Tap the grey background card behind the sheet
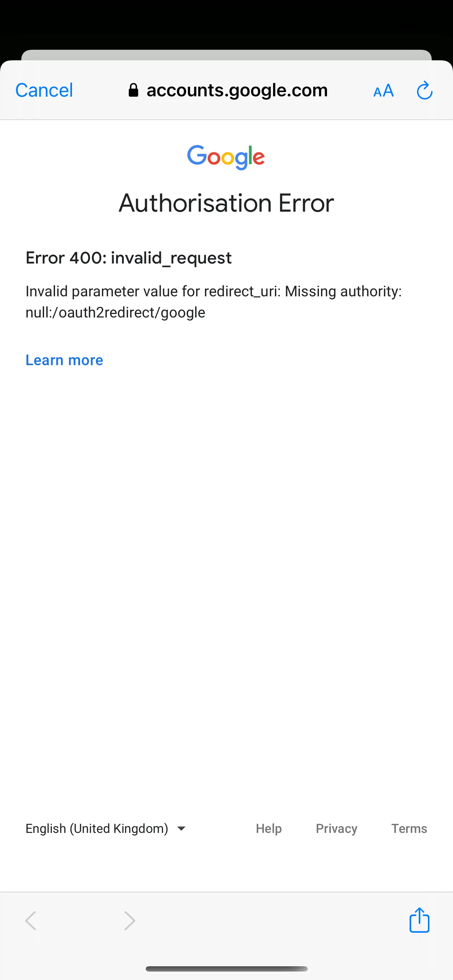This screenshot has width=453, height=980. [226, 55]
